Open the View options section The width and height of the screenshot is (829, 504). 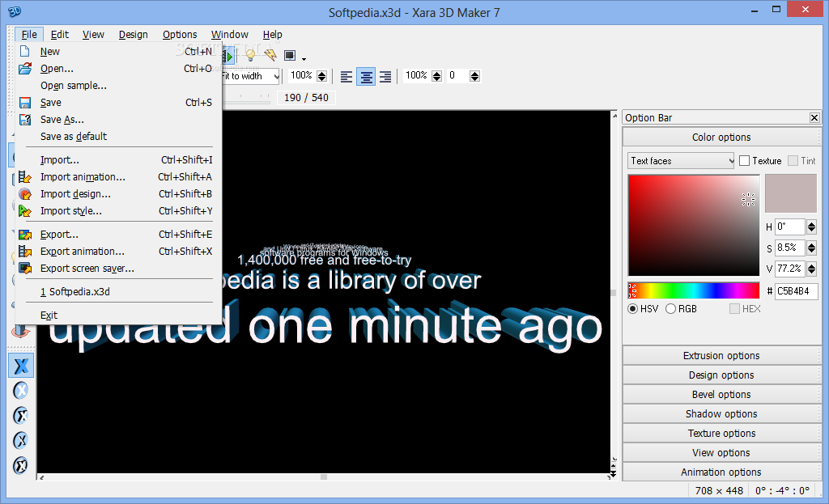(x=721, y=453)
